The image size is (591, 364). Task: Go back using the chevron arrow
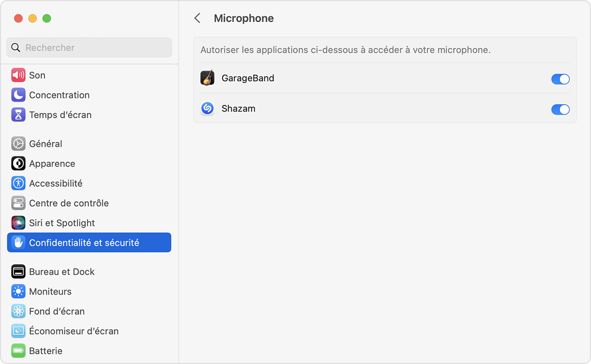197,18
